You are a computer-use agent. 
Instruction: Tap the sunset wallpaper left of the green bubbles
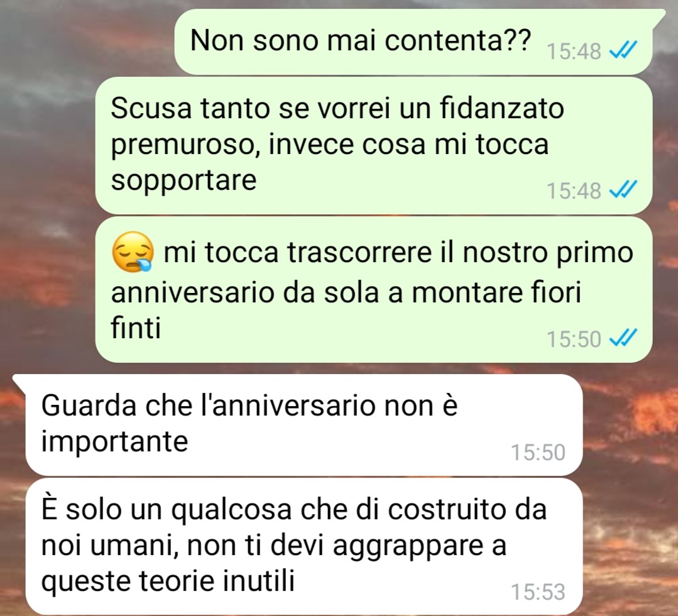coord(48,195)
